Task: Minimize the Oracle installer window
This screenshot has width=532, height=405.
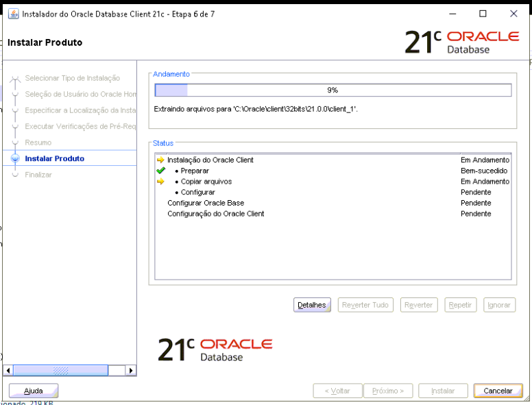Action: point(452,14)
